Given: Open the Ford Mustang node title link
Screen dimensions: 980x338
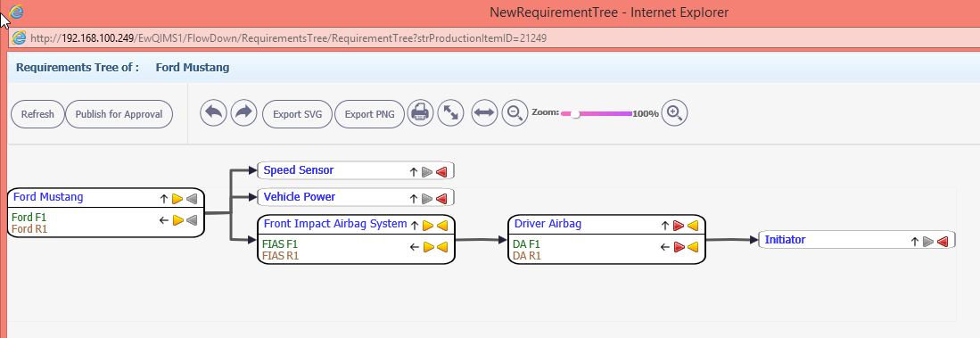Looking at the screenshot, I should click(x=48, y=197).
